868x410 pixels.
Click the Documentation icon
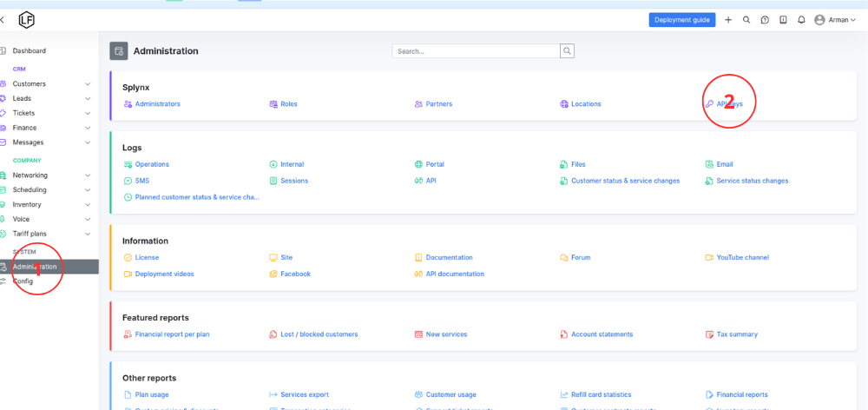418,258
